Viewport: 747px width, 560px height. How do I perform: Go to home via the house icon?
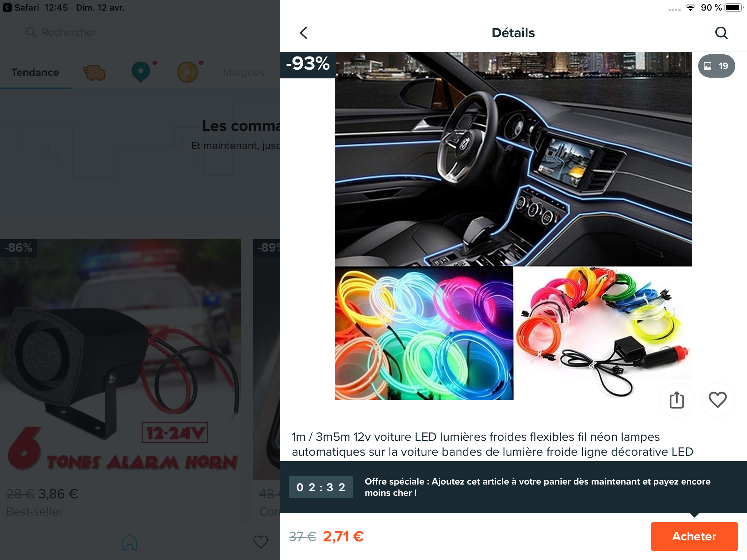click(129, 542)
